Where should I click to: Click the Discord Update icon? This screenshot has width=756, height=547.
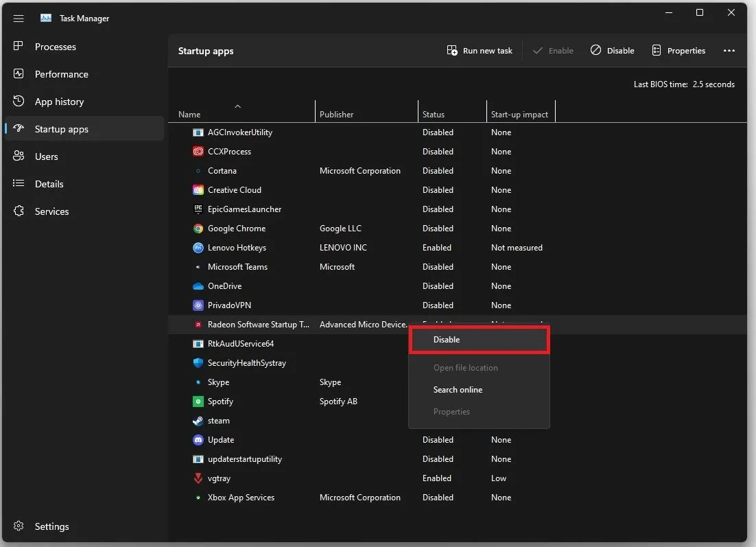pos(198,440)
